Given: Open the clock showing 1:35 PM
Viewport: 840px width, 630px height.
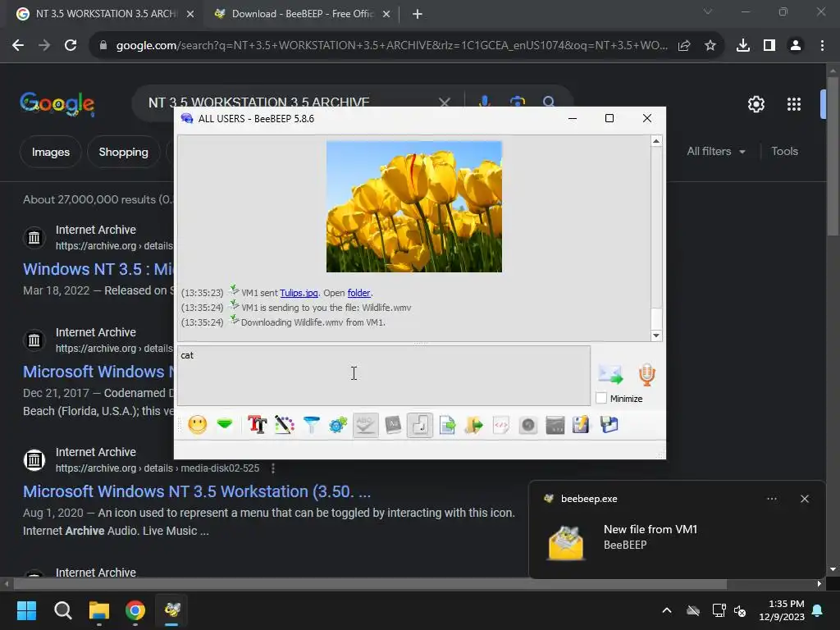Looking at the screenshot, I should point(782,610).
